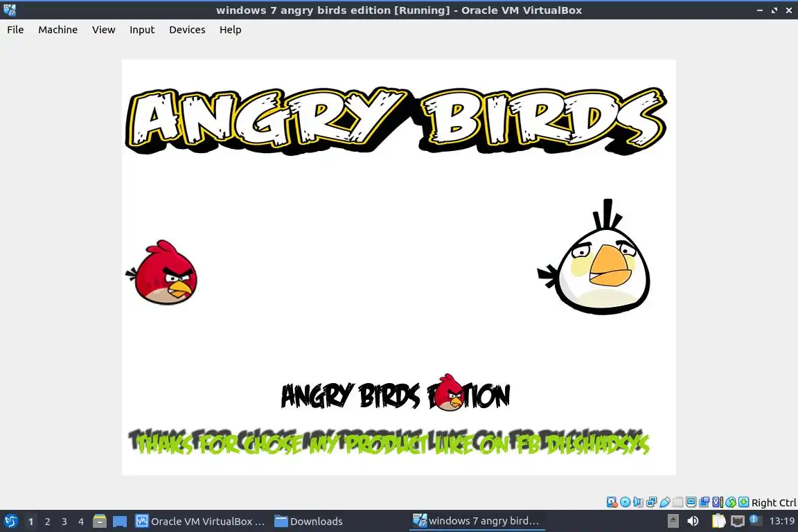
Task: Click the shared folders status icon
Action: [678, 502]
